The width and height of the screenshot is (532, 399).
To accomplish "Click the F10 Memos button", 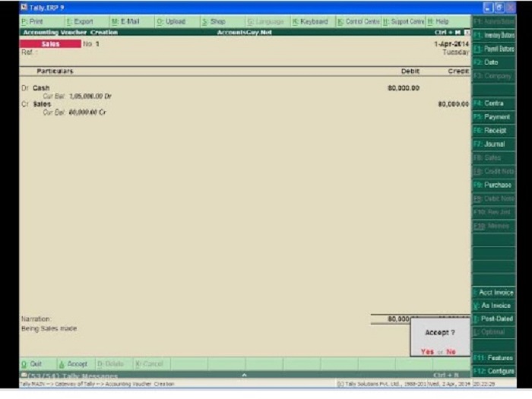I will [494, 226].
